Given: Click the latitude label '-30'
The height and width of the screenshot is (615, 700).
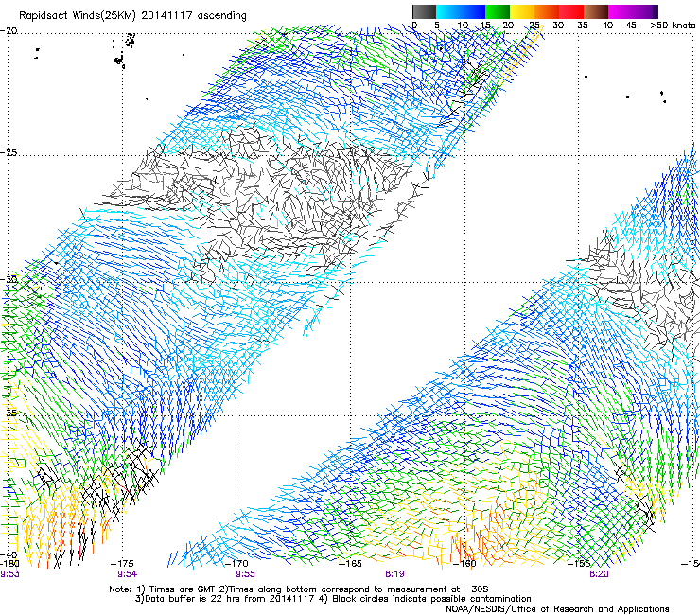Looking at the screenshot, I should [9, 279].
